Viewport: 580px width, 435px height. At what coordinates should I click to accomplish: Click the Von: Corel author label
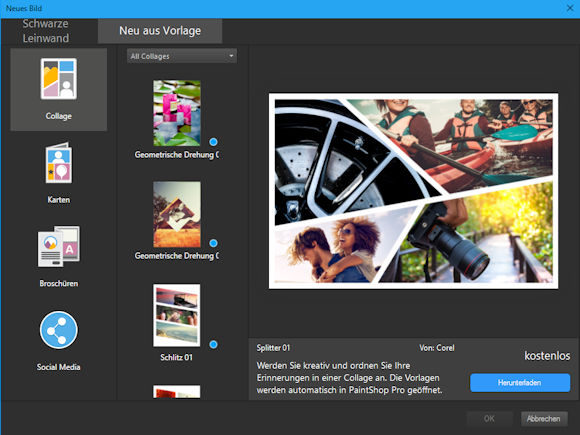click(x=436, y=348)
